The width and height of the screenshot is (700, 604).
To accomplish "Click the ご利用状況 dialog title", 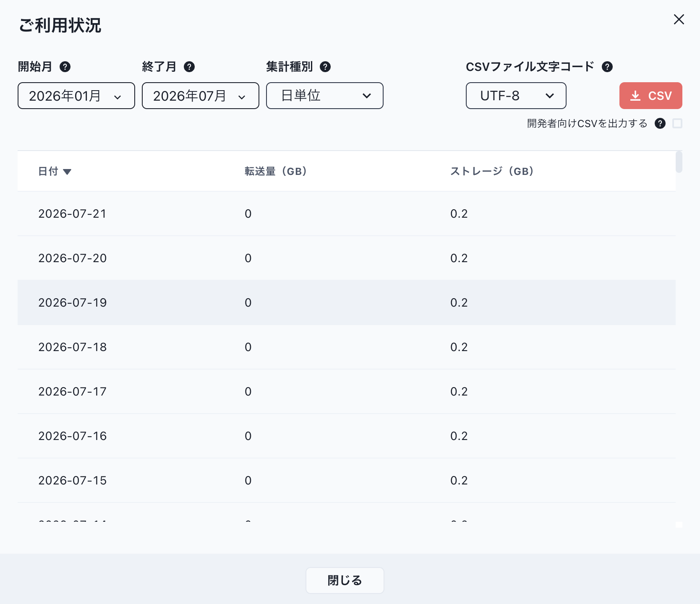I will [x=60, y=26].
